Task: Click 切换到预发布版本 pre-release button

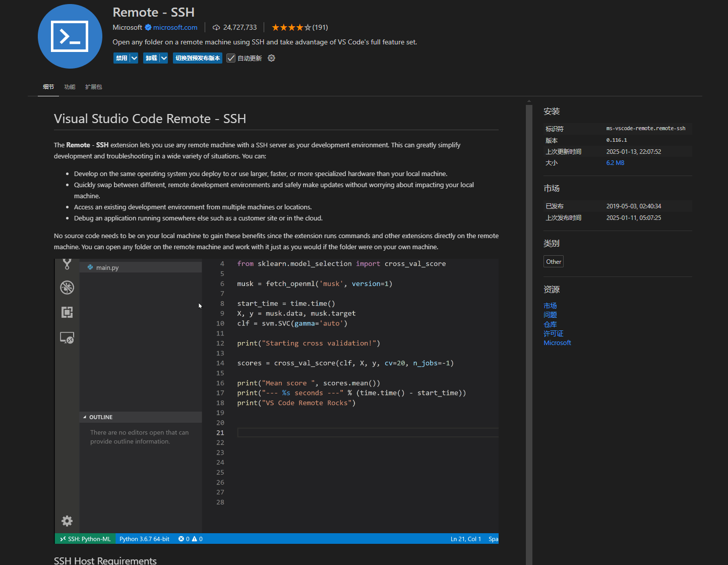Action: click(198, 58)
